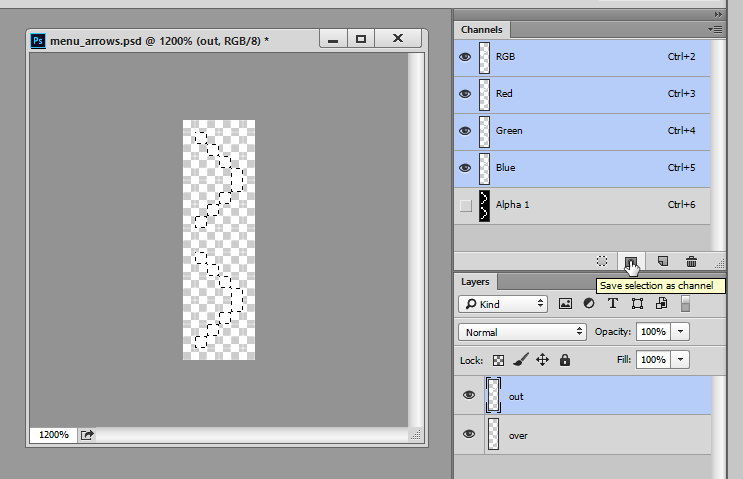Hide the 'over' layer eye icon
The width and height of the screenshot is (743, 479).
tap(469, 434)
